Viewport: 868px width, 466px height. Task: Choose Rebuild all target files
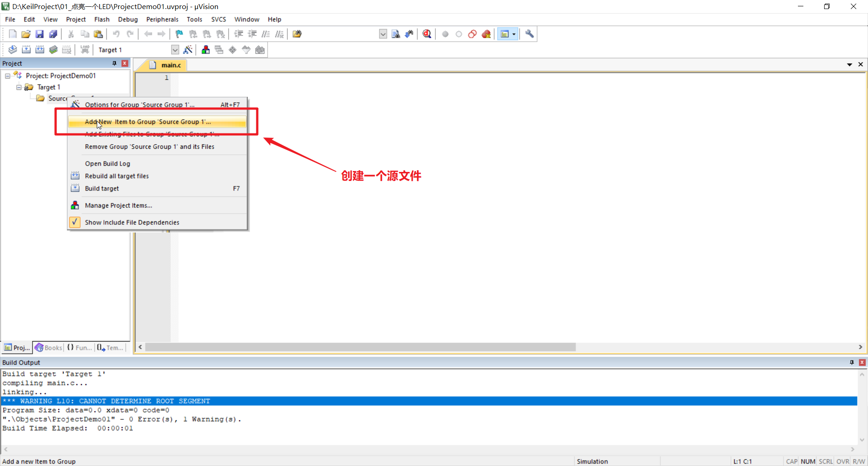tap(157, 176)
